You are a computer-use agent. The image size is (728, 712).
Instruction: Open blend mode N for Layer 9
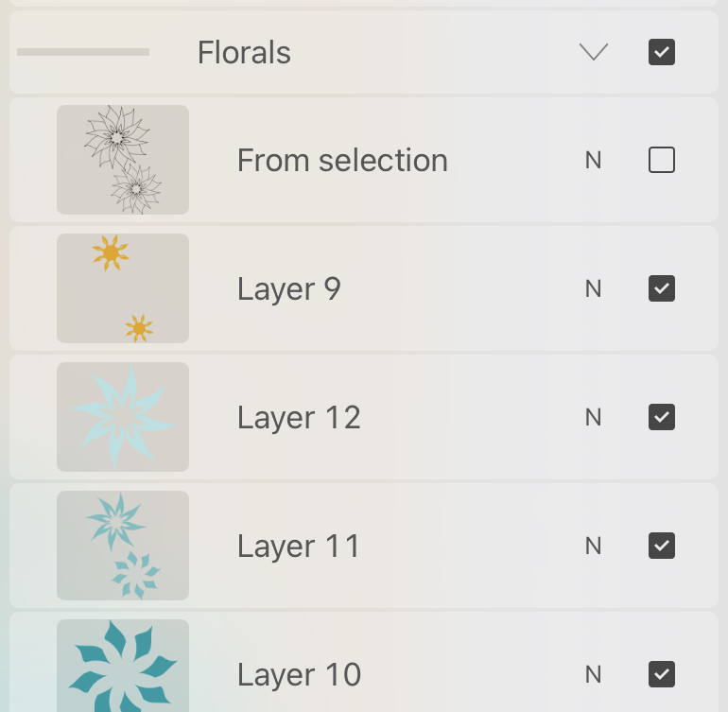click(593, 288)
